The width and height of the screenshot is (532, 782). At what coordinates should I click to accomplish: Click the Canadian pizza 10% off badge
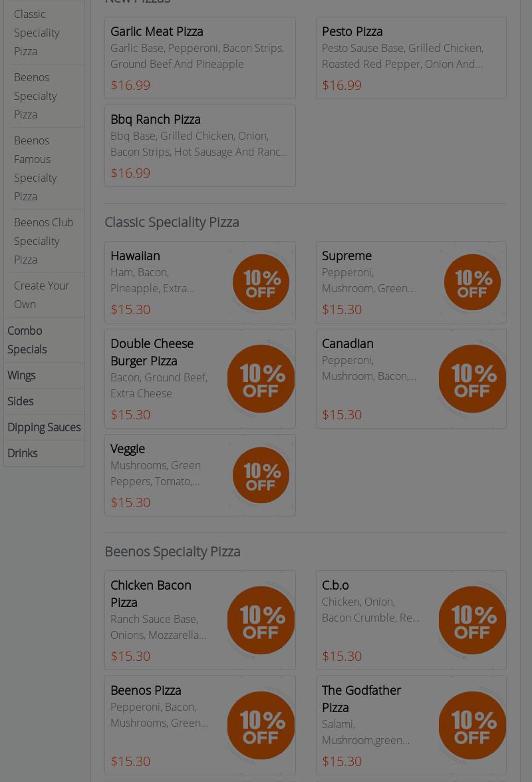[472, 379]
